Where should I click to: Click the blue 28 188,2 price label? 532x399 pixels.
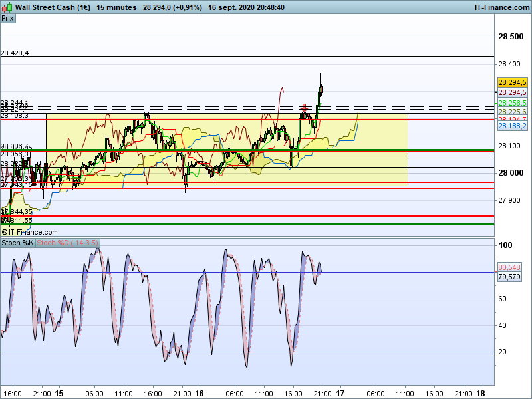(x=512, y=126)
